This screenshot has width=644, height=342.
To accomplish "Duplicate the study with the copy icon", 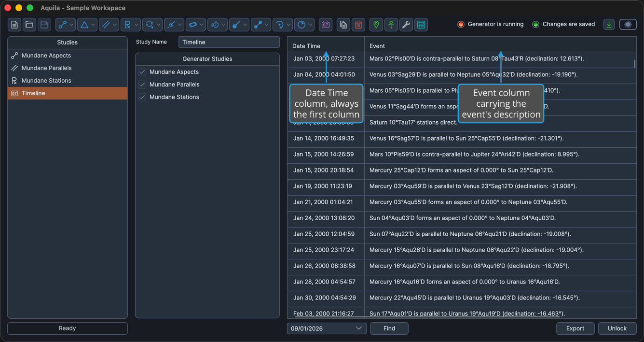I will (343, 25).
